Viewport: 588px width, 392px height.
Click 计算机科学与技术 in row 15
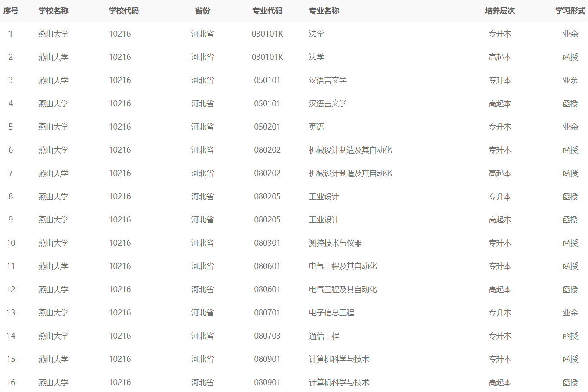tap(339, 359)
